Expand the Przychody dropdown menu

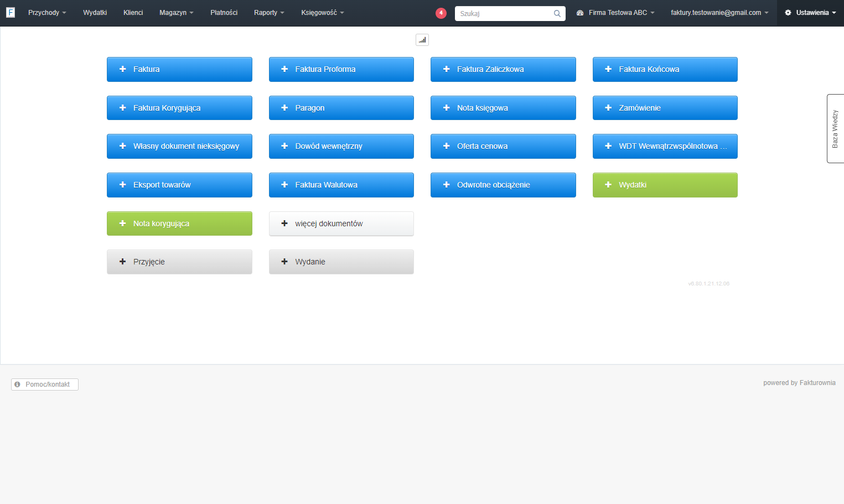point(47,13)
